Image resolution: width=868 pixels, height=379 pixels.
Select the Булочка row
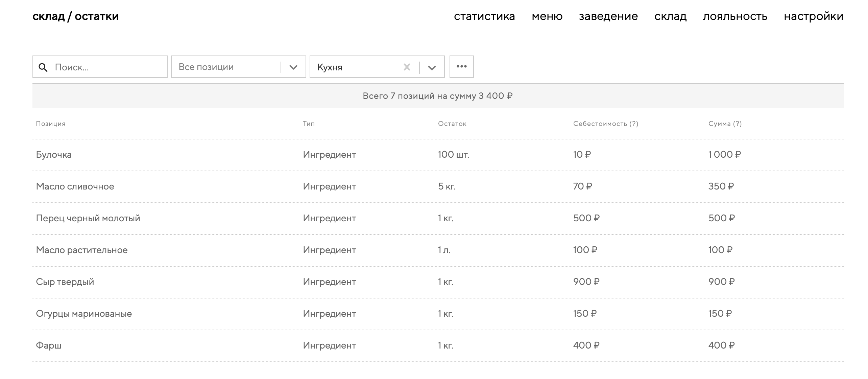pos(54,155)
